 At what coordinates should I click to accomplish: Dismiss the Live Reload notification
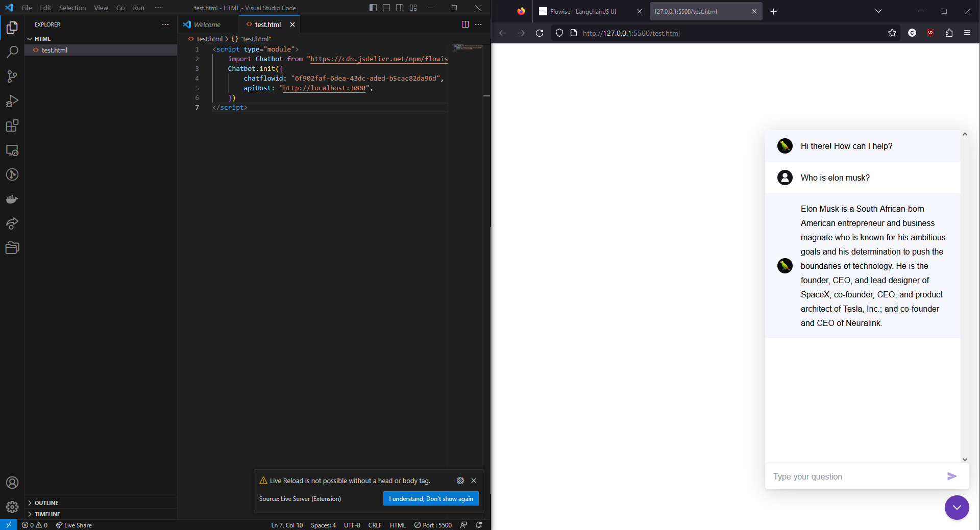[x=474, y=481]
